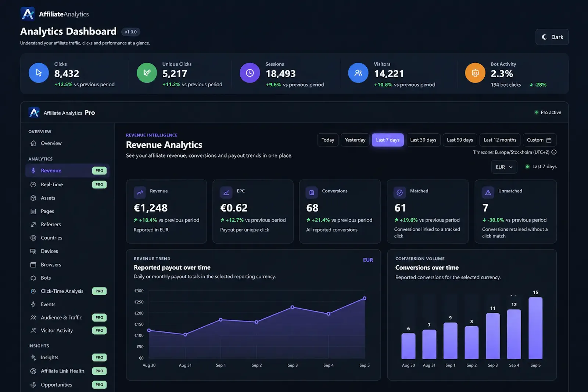The height and width of the screenshot is (392, 588).
Task: Open Audience & Traffic in sidebar
Action: 68,317
